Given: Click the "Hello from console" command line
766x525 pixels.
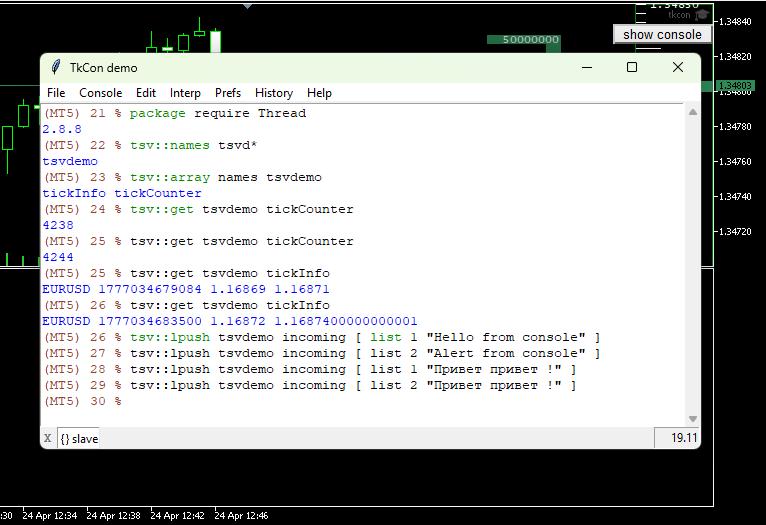Looking at the screenshot, I should [x=322, y=337].
